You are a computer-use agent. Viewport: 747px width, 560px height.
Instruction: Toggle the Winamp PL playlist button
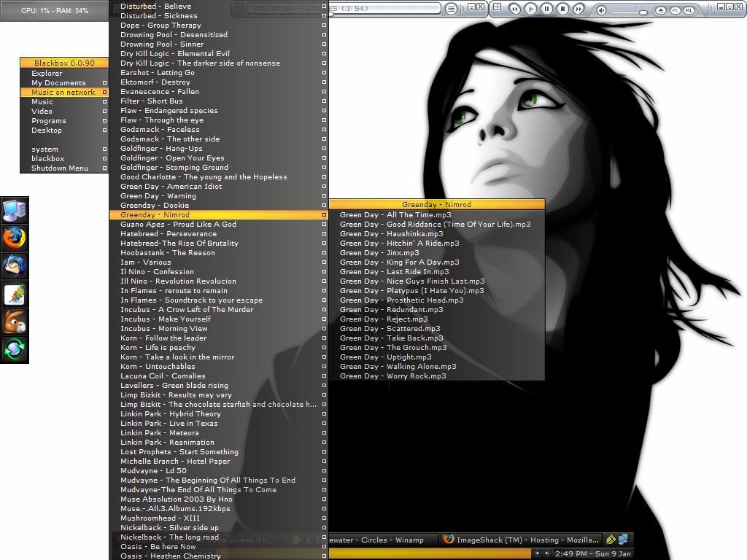(x=676, y=10)
